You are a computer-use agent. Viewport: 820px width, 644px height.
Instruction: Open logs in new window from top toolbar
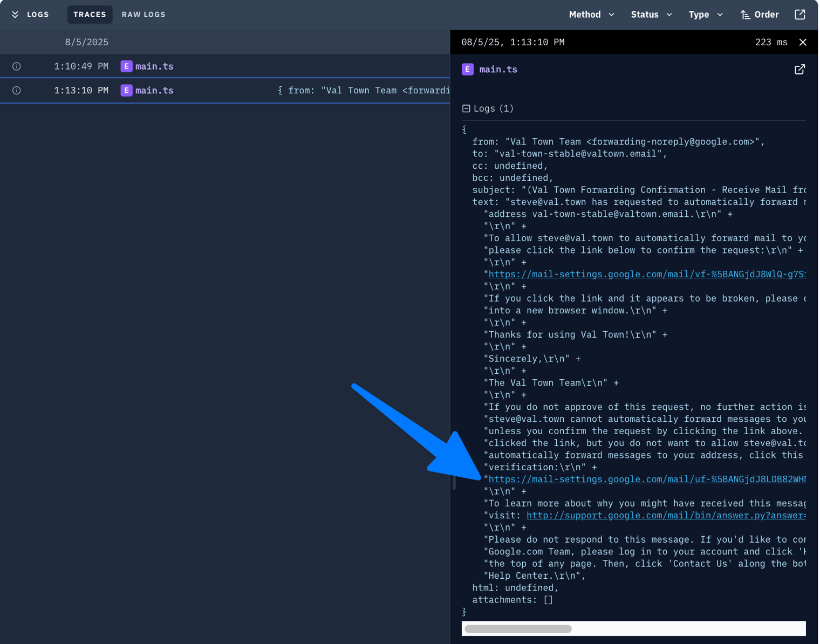point(799,15)
